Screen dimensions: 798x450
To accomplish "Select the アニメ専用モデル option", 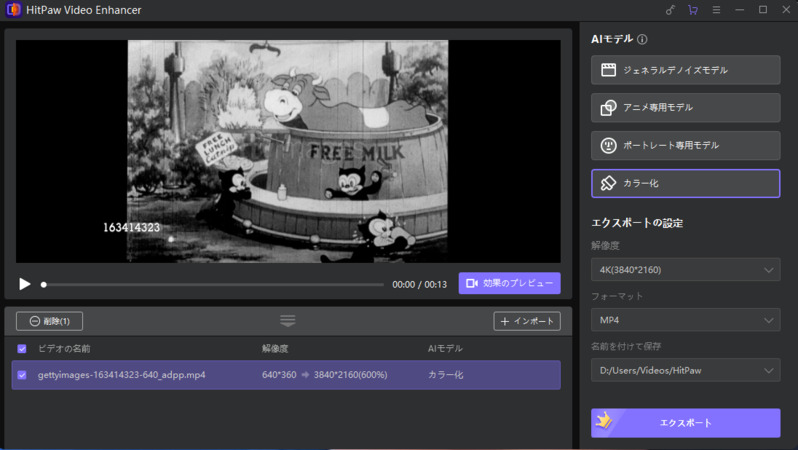I will point(685,107).
